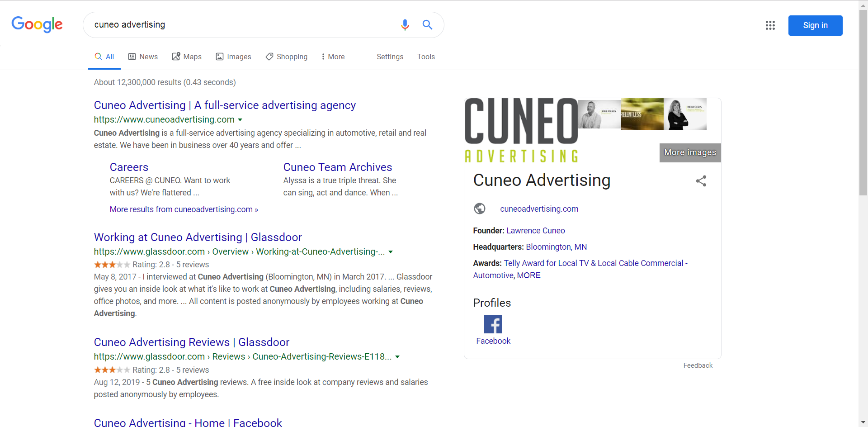Click the headquarters link Bloomington, MN
This screenshot has height=427, width=868.
[557, 247]
